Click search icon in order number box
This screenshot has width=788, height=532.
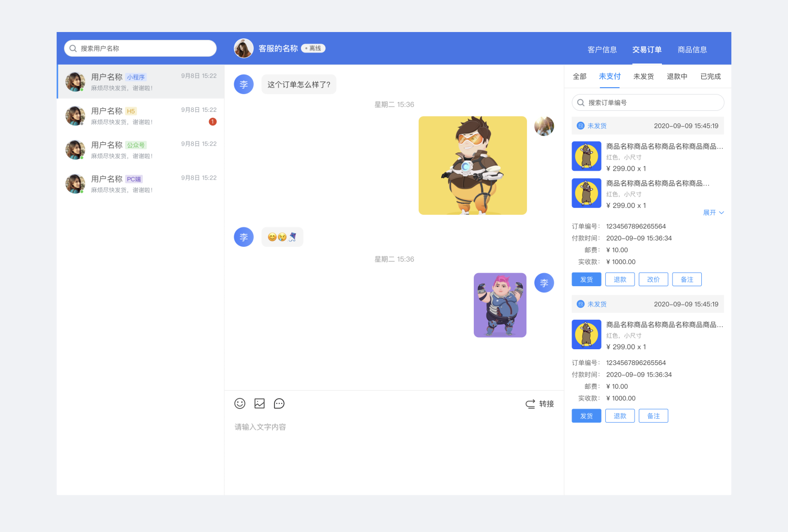(580, 102)
